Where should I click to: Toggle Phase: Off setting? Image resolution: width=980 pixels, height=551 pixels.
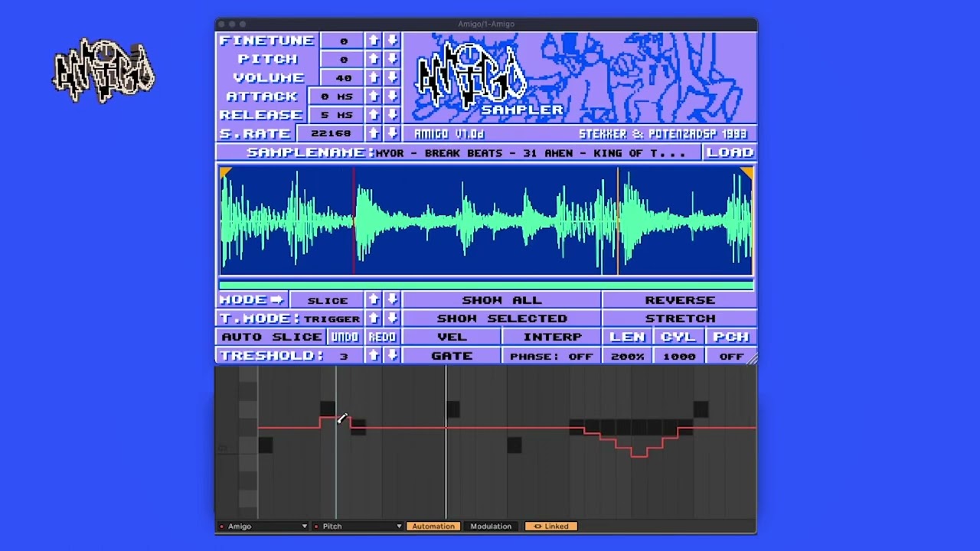552,356
